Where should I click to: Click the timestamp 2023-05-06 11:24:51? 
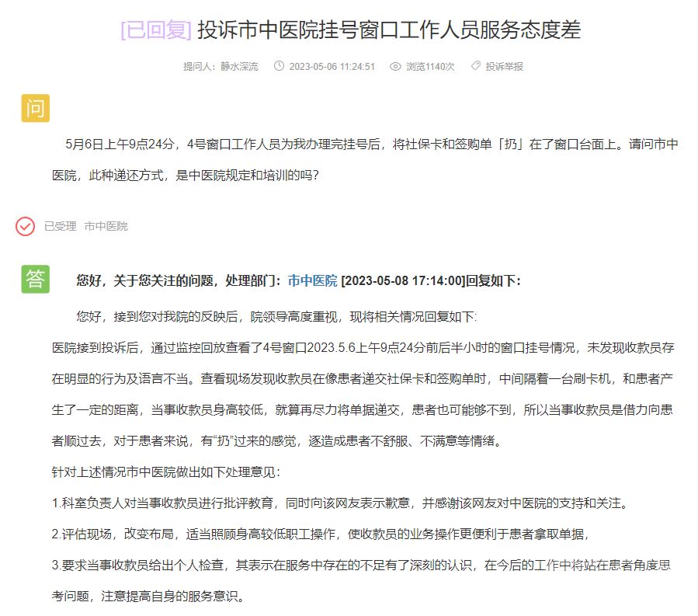point(332,66)
